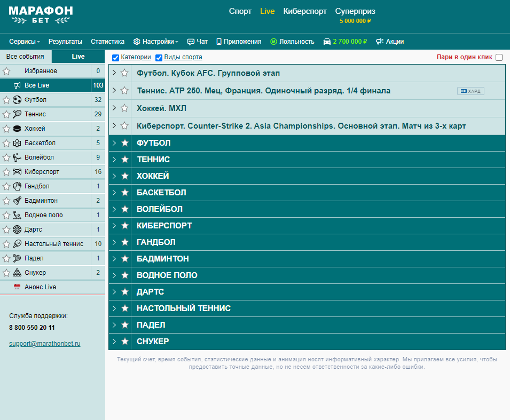Click the badminton shuttlecock icon in the sidebar
The width and height of the screenshot is (510, 420).
point(17,201)
